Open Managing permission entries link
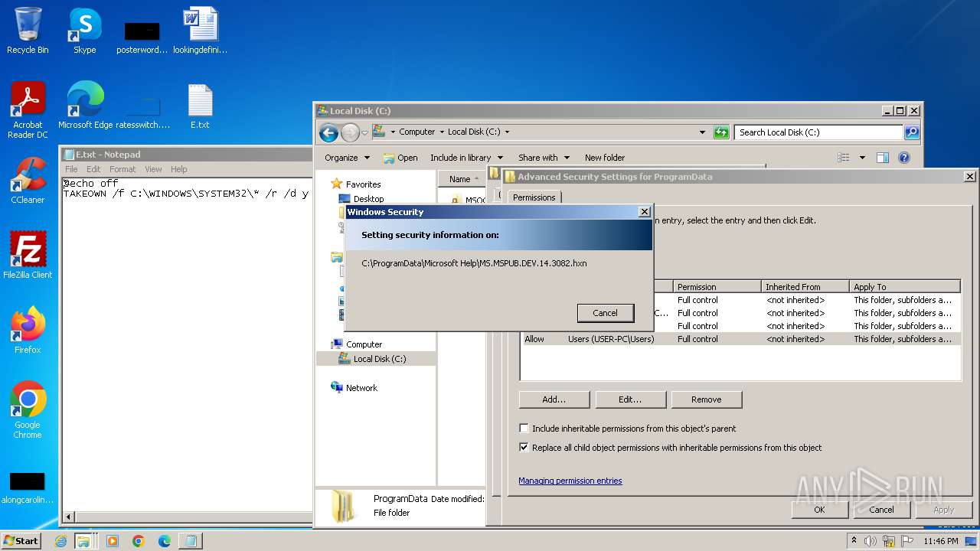Viewport: 980px width, 551px height. [570, 481]
